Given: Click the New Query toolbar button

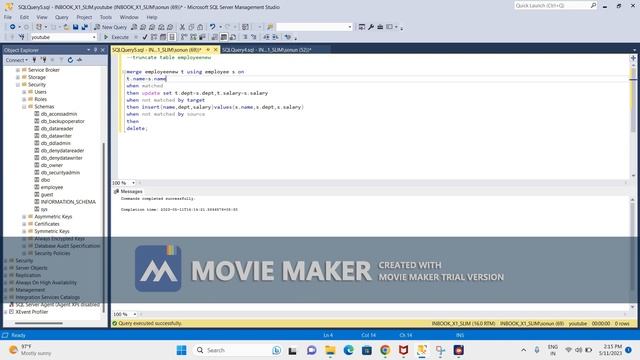Looking at the screenshot, I should pyautogui.click(x=111, y=27).
